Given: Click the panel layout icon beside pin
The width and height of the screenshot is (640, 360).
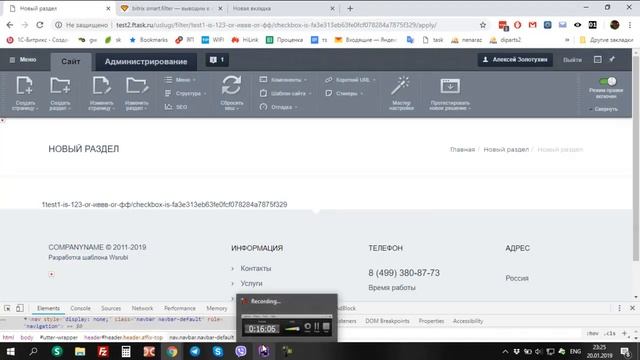Looking at the screenshot, I should click(x=598, y=60).
